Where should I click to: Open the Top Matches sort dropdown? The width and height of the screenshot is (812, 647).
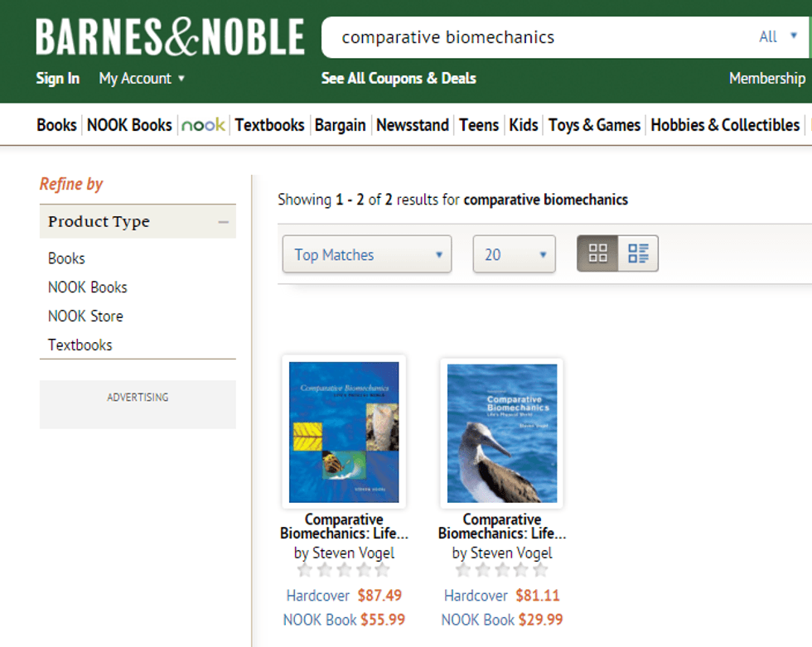(x=367, y=254)
